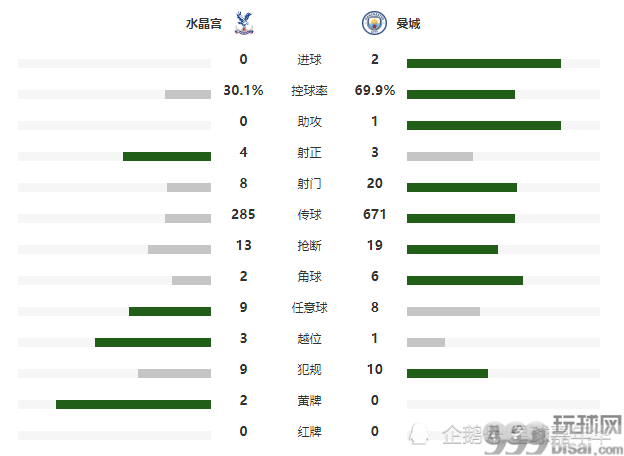Click the 671 passes value
This screenshot has height=456, width=624.
(374, 214)
